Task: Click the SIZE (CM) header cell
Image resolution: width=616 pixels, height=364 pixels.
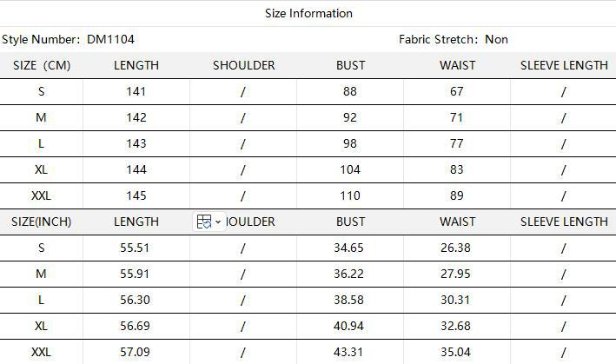Action: pos(42,65)
